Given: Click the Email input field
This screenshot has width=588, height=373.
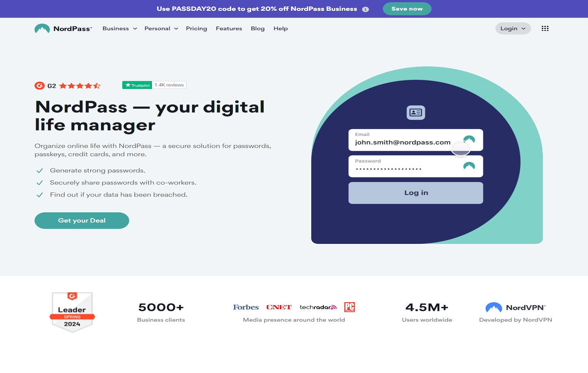Looking at the screenshot, I should pos(416,140).
